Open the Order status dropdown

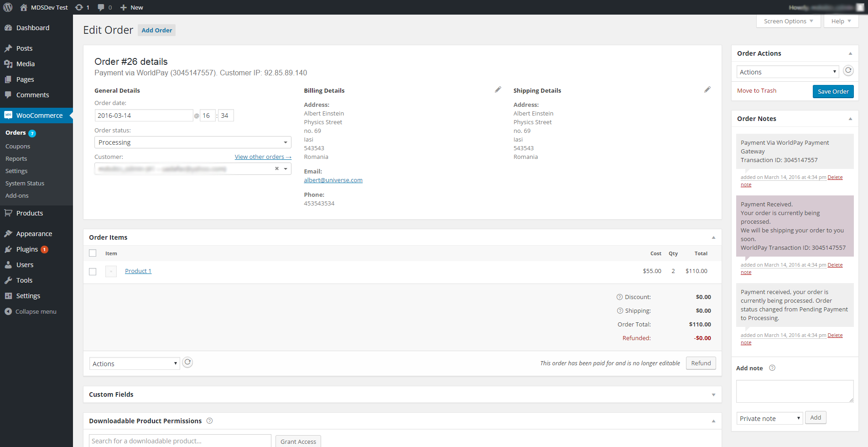pyautogui.click(x=192, y=142)
